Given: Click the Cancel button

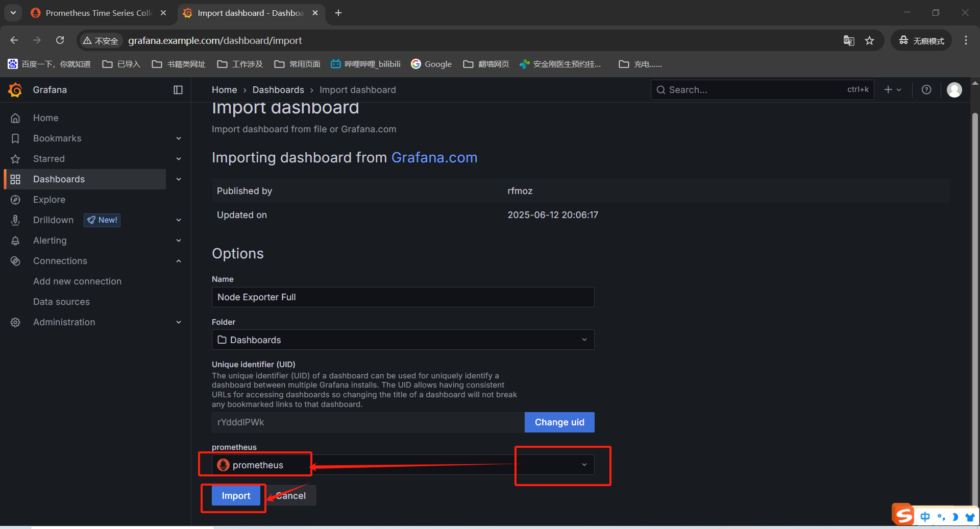Looking at the screenshot, I should tap(291, 496).
